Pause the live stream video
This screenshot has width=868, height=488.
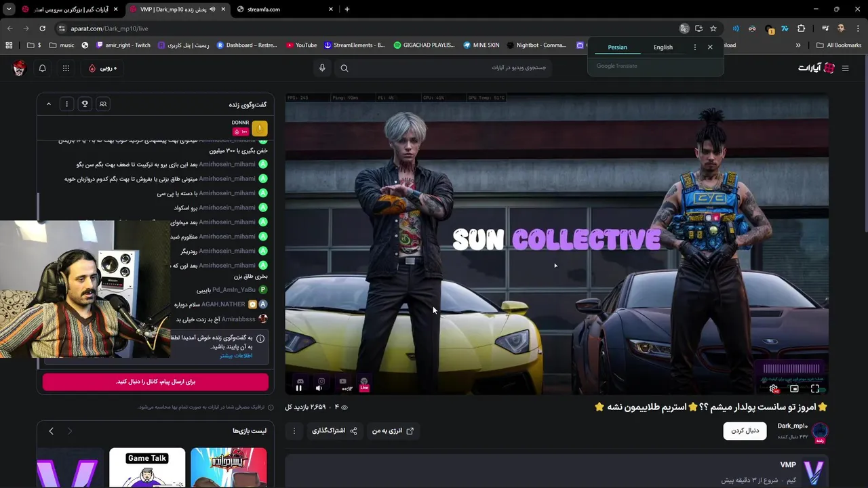click(298, 388)
